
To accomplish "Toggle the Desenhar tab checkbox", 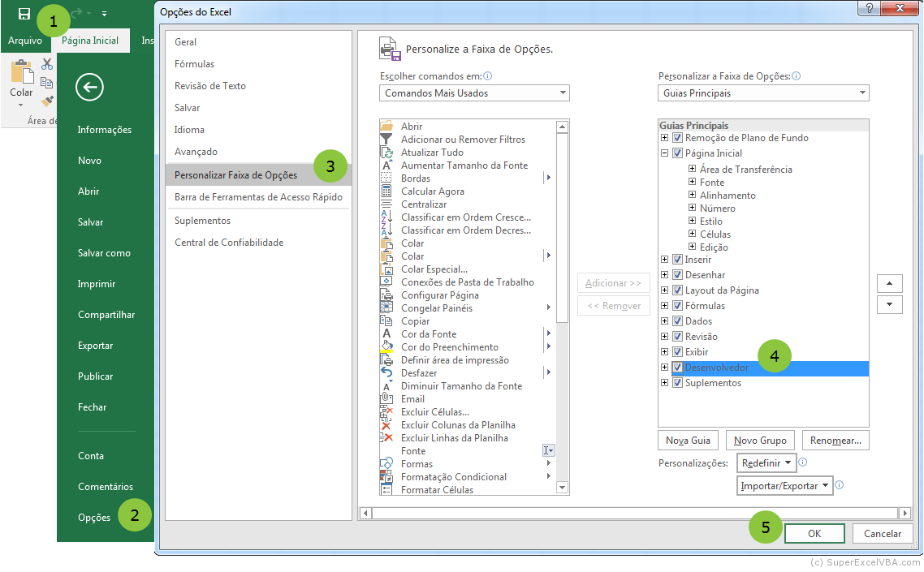I will [x=678, y=274].
